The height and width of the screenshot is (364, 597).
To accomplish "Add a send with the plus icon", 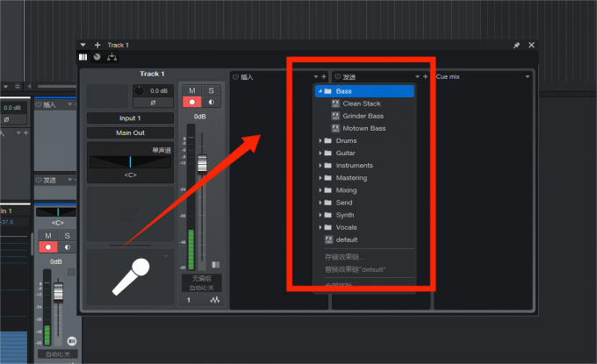I will 425,76.
